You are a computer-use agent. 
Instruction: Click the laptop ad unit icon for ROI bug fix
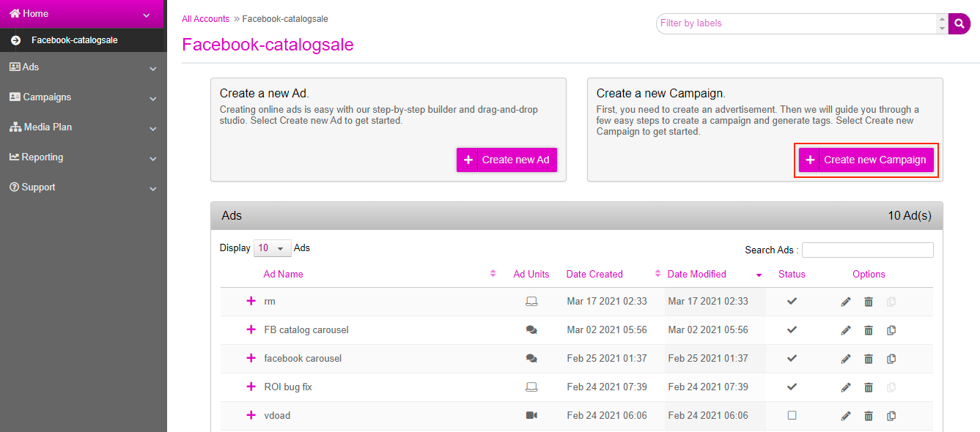(x=531, y=387)
